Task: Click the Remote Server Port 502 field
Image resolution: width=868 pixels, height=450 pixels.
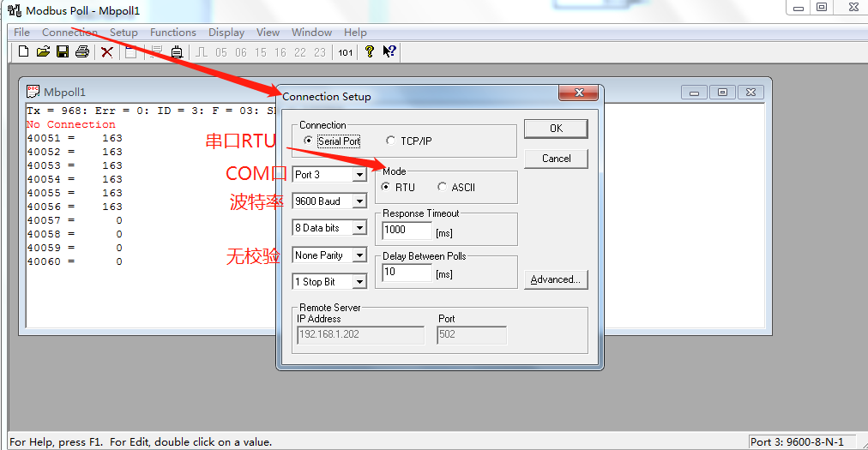Action: pos(472,334)
